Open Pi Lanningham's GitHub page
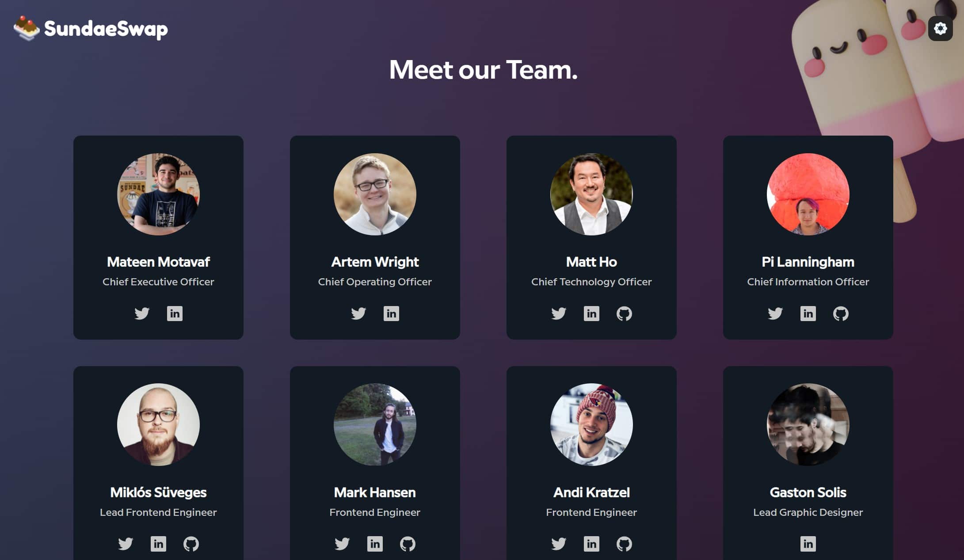Viewport: 964px width, 560px height. pyautogui.click(x=841, y=314)
